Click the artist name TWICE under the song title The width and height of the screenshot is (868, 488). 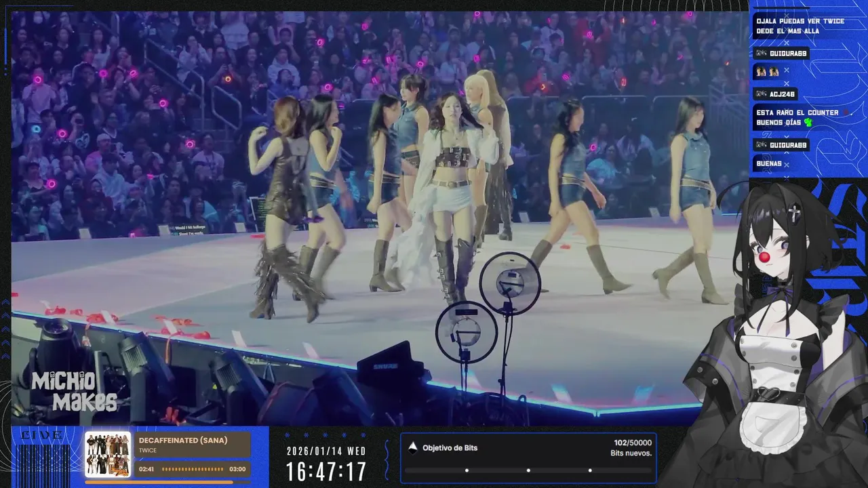coord(148,450)
